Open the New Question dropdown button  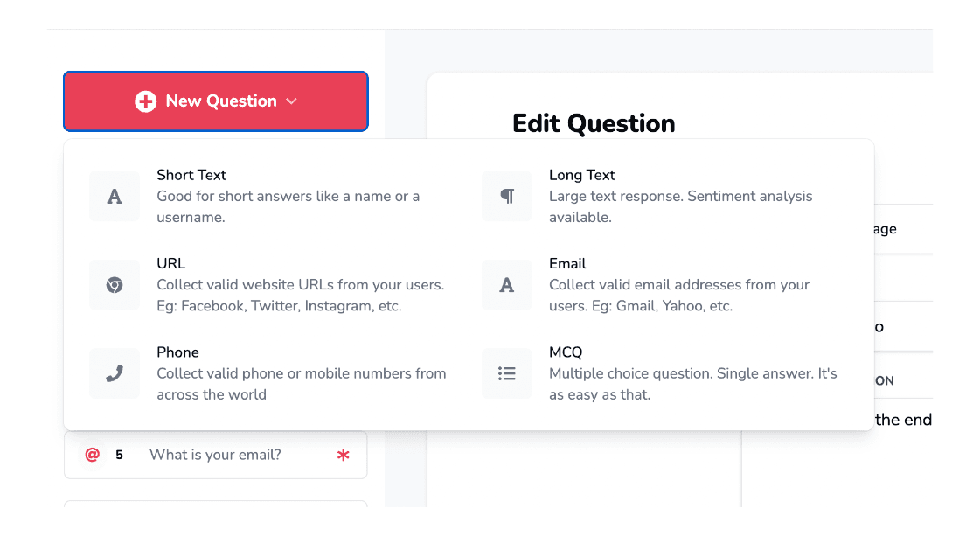pos(216,101)
